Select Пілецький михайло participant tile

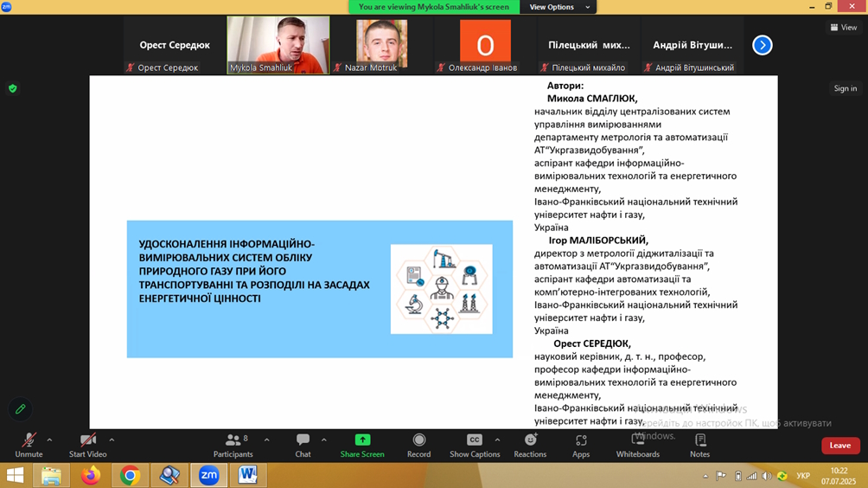coord(589,45)
